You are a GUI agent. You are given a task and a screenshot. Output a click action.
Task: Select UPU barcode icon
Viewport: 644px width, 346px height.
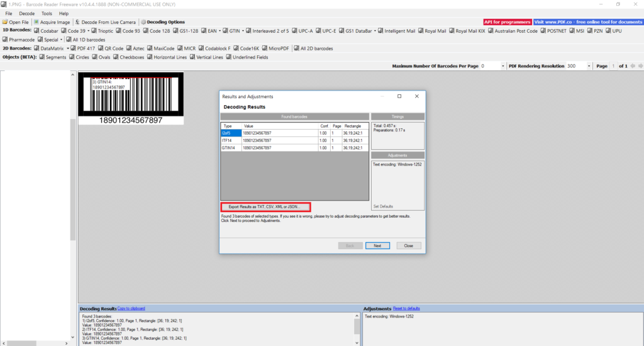608,31
